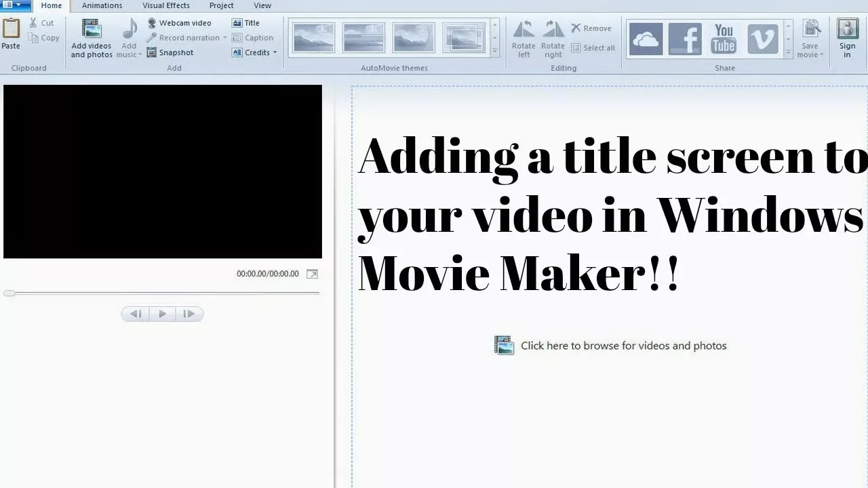This screenshot has height=488, width=868.
Task: Open the View tab
Action: (262, 5)
